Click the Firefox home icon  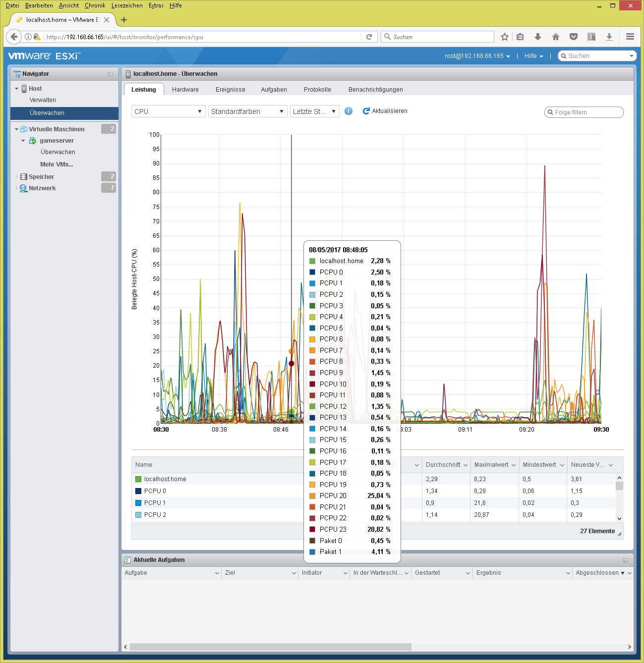click(555, 37)
